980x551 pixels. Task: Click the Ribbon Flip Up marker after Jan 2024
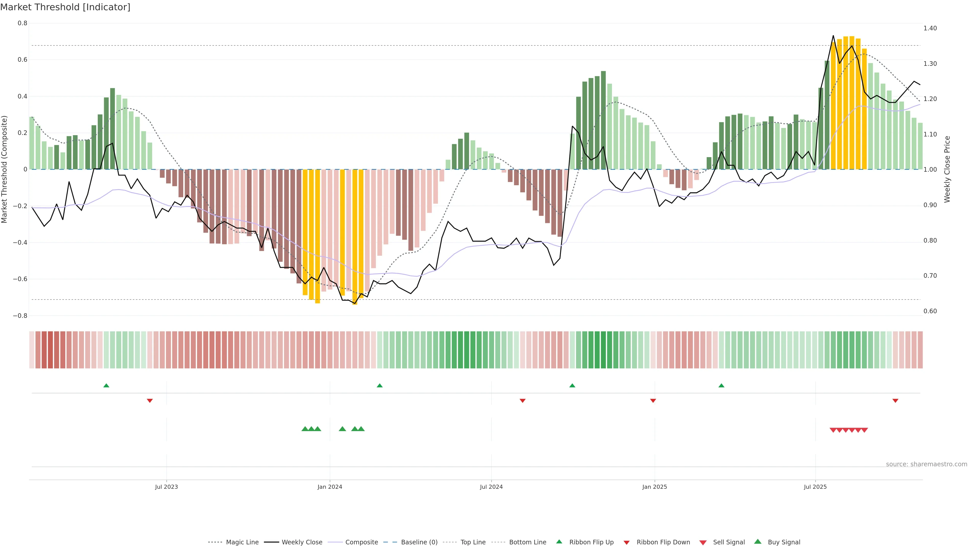point(379,386)
